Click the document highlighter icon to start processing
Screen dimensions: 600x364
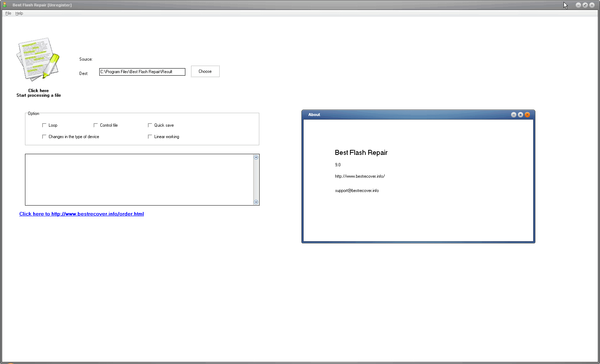(x=38, y=59)
